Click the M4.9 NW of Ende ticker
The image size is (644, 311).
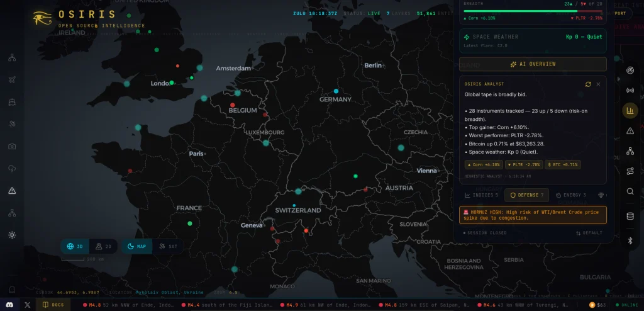325,305
